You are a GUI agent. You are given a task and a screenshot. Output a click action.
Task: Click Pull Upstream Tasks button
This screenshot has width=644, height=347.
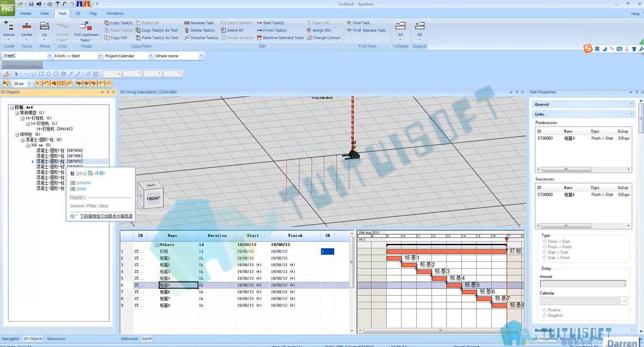click(x=86, y=32)
